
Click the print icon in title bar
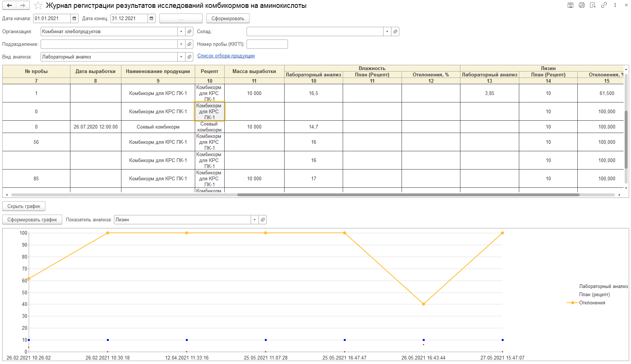[581, 5]
